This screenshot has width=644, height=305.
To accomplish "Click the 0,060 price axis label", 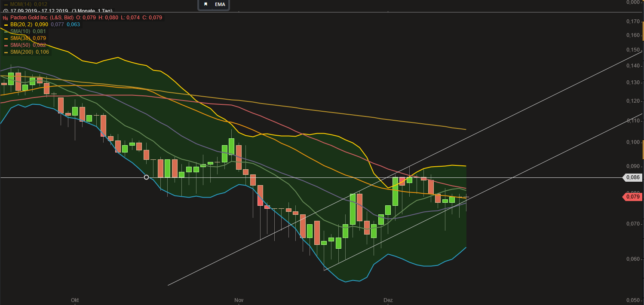I will coord(633,259).
